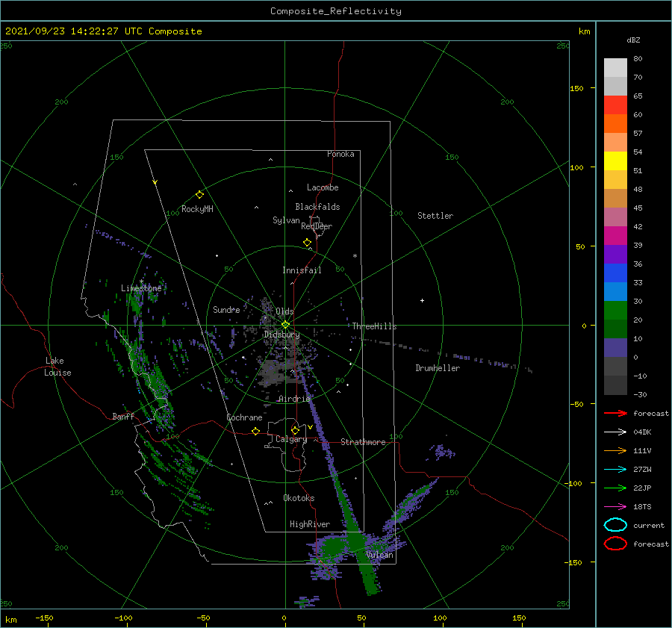Click the Lacombe city label
This screenshot has width=672, height=628.
pyautogui.click(x=323, y=187)
